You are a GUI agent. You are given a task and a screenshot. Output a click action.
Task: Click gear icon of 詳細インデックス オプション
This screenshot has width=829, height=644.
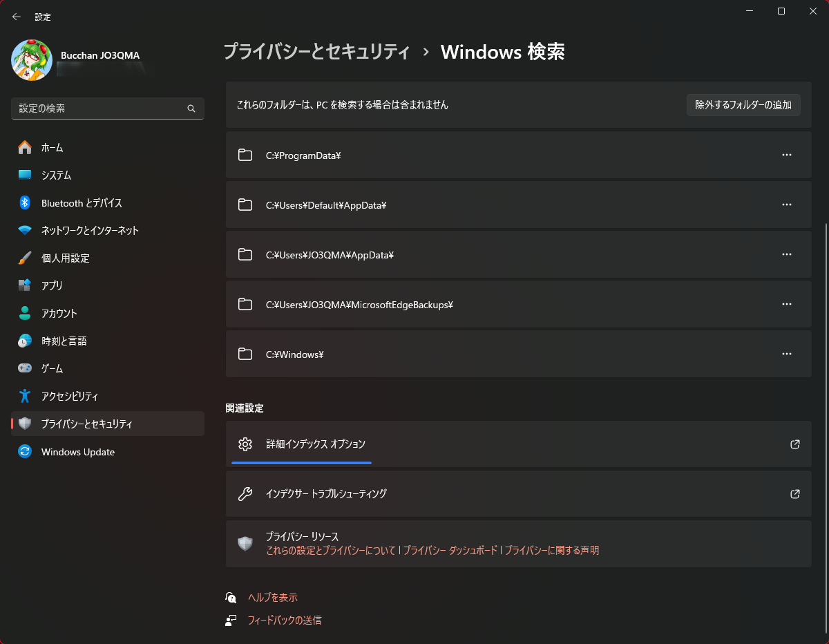(x=245, y=444)
